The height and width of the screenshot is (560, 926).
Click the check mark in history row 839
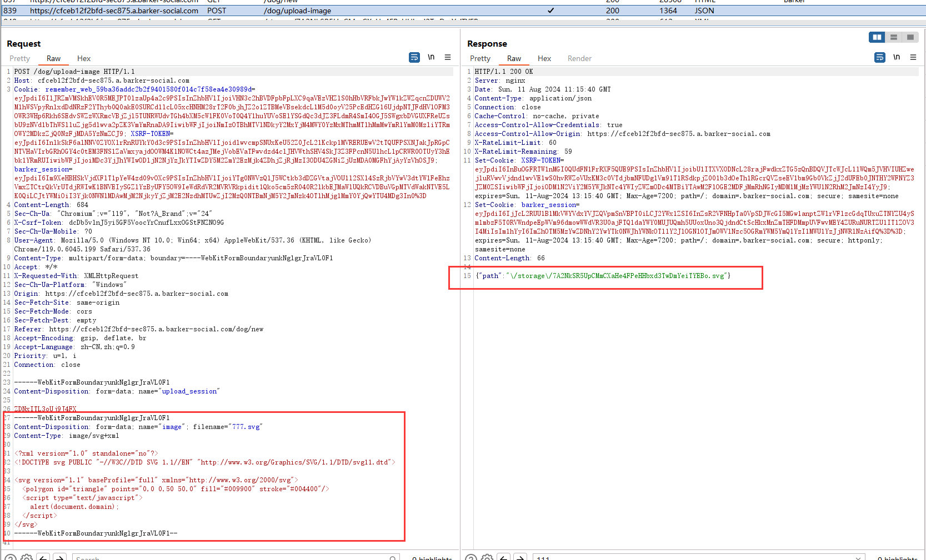coord(550,11)
